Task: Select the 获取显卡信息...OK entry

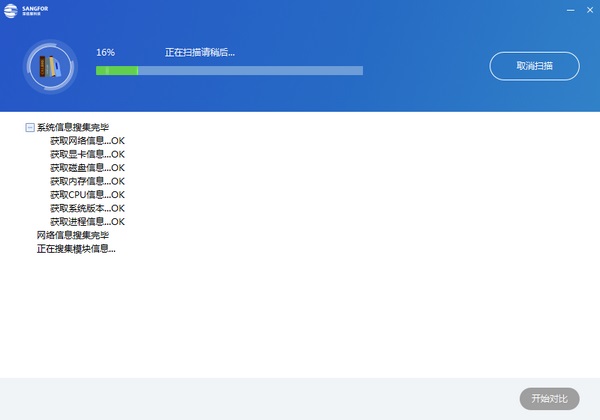Action: [87, 155]
